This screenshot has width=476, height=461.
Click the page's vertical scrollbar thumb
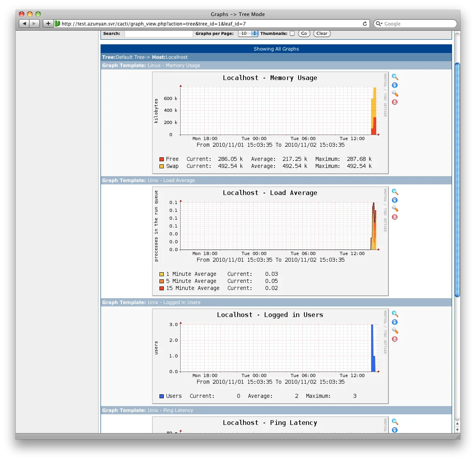[457, 179]
